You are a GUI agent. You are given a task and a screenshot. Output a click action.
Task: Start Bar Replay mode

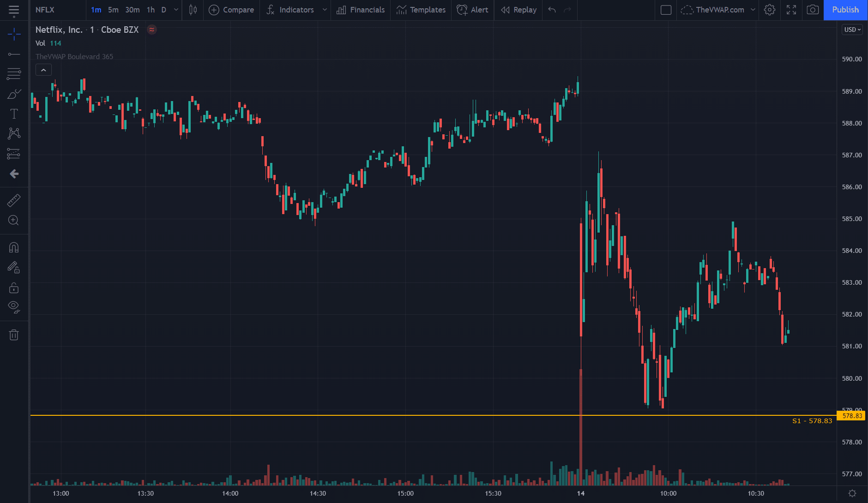tap(519, 10)
